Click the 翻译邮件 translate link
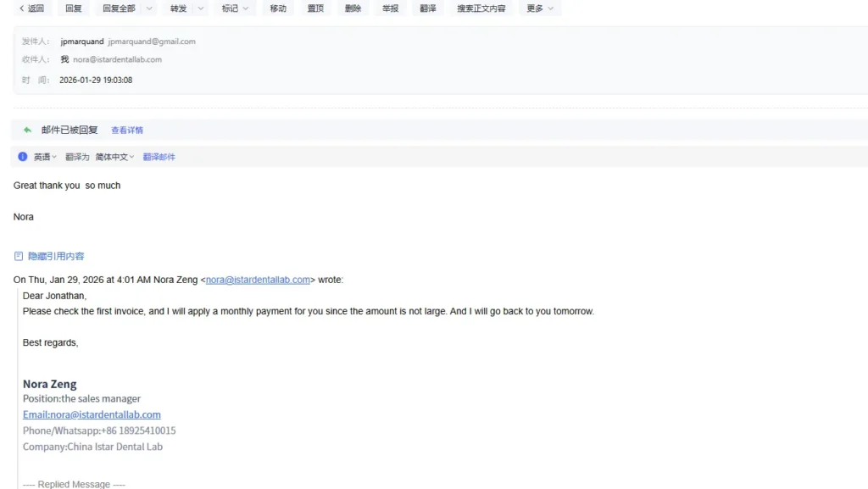Viewport: 868px width, 489px height. (x=159, y=157)
